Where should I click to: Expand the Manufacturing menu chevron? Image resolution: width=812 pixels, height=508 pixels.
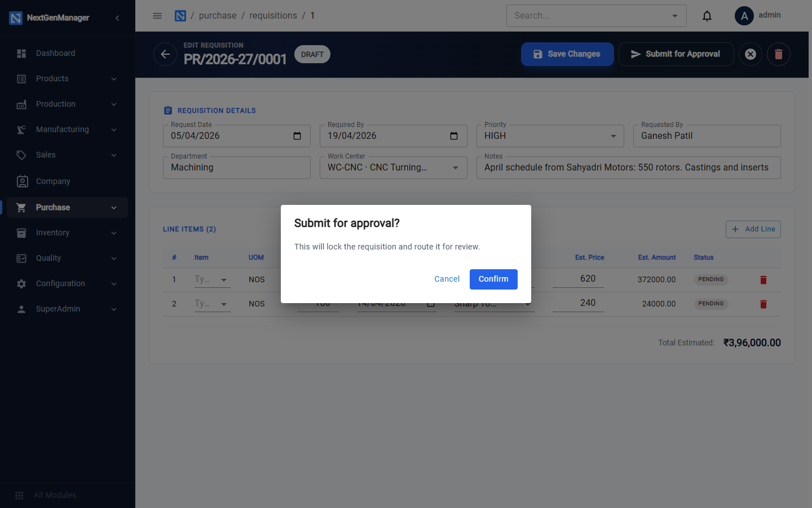(114, 130)
